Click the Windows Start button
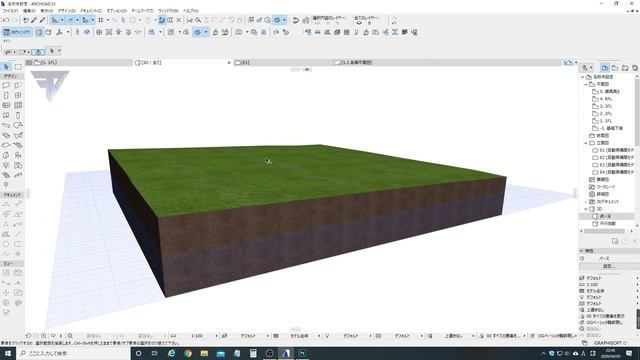Image resolution: width=640 pixels, height=360 pixels. coord(8,353)
